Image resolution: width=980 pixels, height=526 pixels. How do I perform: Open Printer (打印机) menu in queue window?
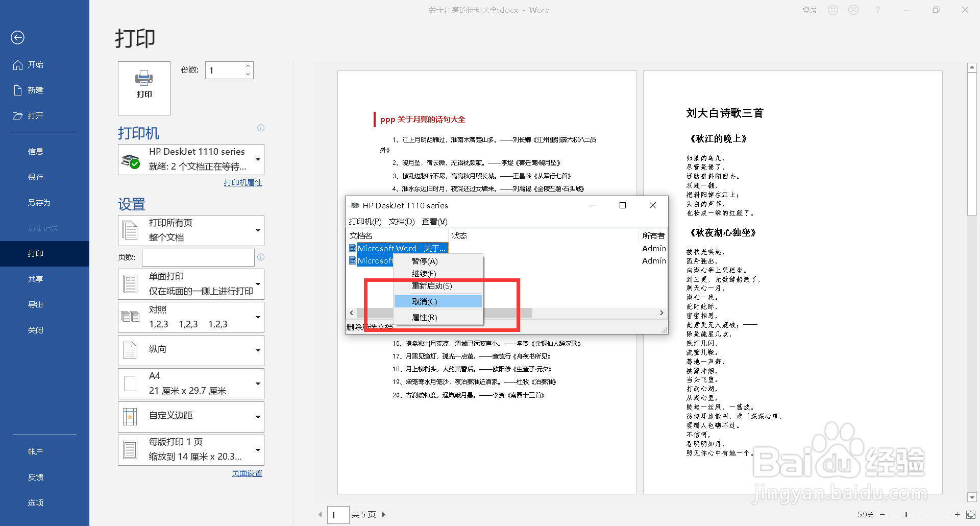(x=365, y=222)
